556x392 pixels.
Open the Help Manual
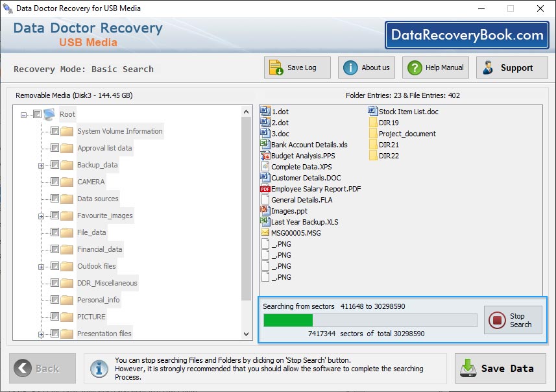[x=435, y=67]
